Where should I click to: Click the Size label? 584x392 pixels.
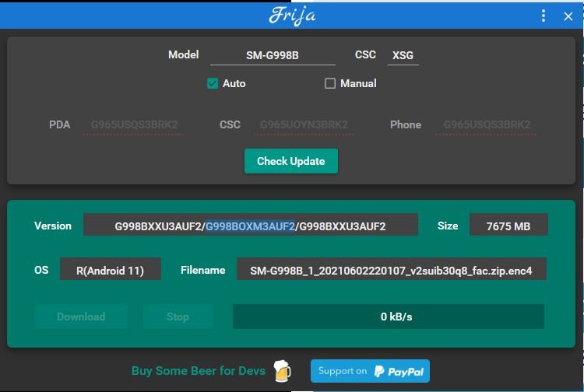(x=448, y=226)
